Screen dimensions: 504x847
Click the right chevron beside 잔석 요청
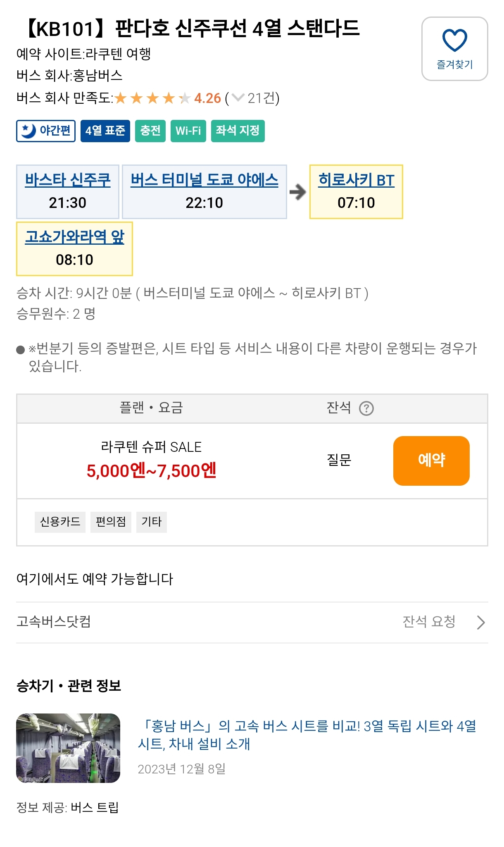pos(480,622)
